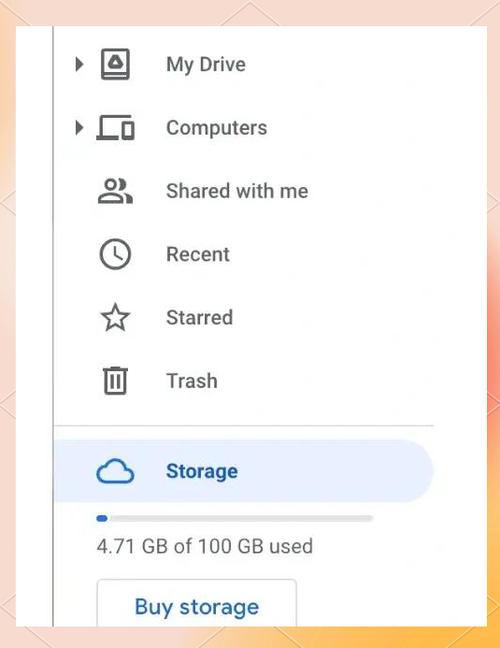This screenshot has height=648, width=500.
Task: Show Starred items
Action: point(200,317)
